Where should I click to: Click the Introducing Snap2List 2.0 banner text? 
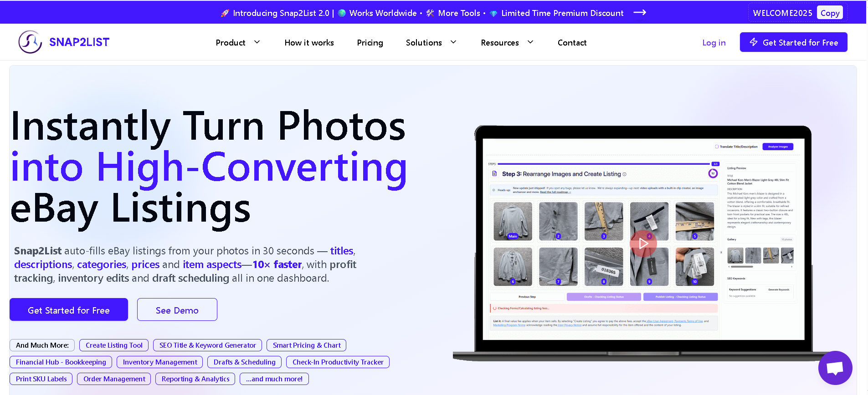coord(281,13)
